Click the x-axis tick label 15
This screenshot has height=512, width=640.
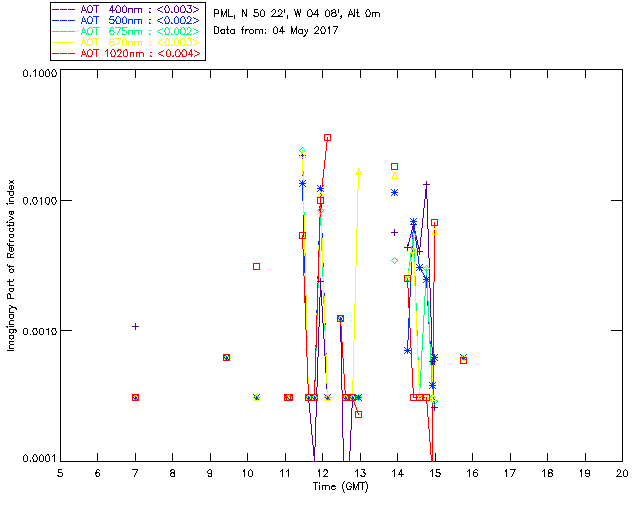pyautogui.click(x=436, y=473)
